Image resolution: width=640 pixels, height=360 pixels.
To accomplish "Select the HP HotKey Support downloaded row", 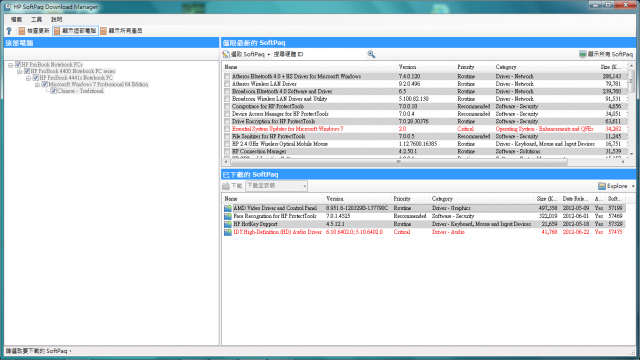I will point(424,224).
